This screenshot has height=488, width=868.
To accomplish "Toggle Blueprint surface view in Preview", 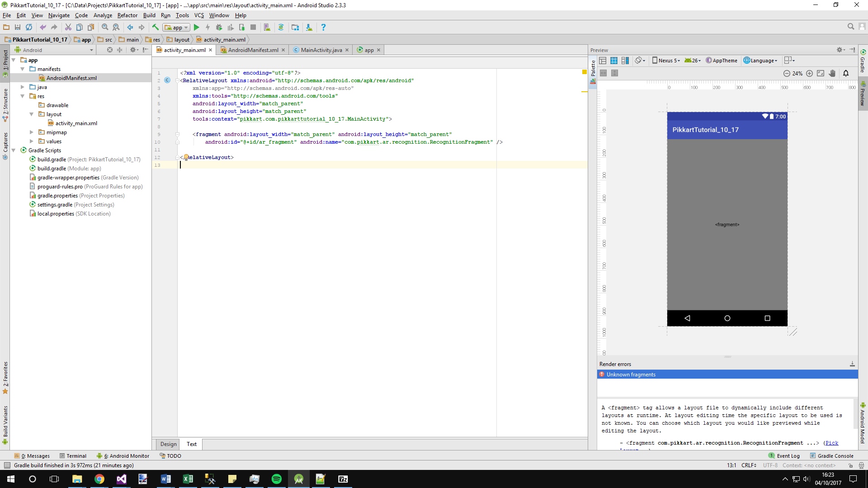I will (614, 61).
